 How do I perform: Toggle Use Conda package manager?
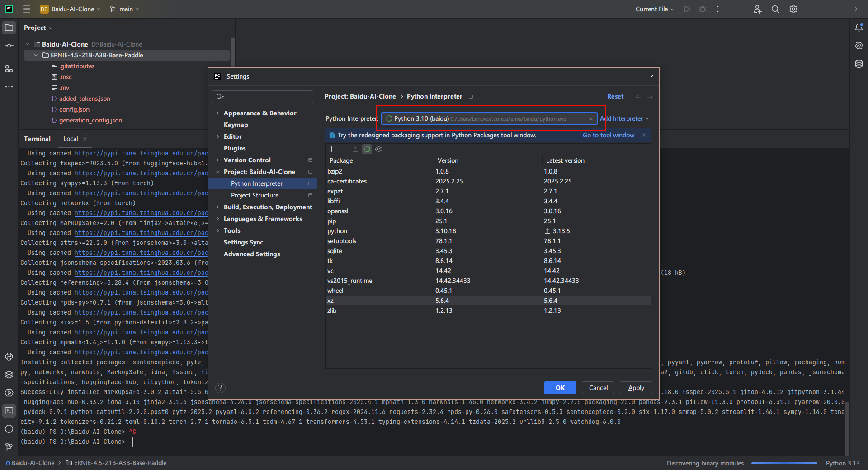point(367,149)
